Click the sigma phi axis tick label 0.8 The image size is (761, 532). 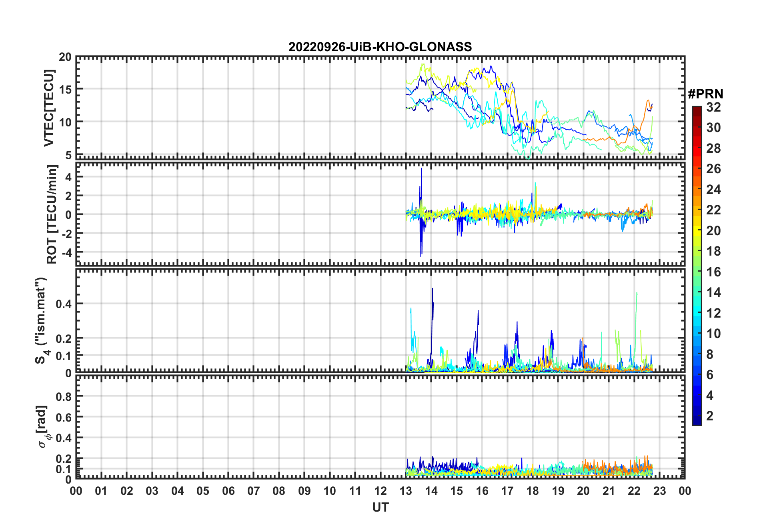point(64,397)
